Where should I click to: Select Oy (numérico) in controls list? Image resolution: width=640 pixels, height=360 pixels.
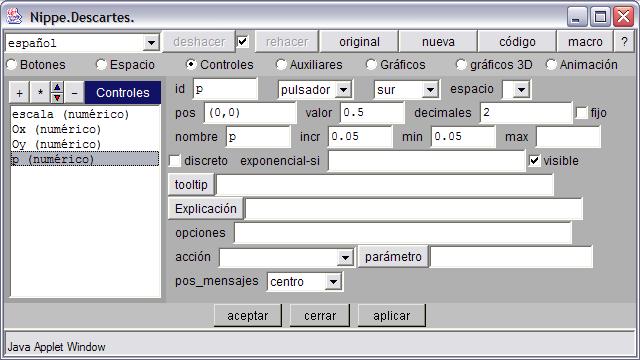[85, 144]
